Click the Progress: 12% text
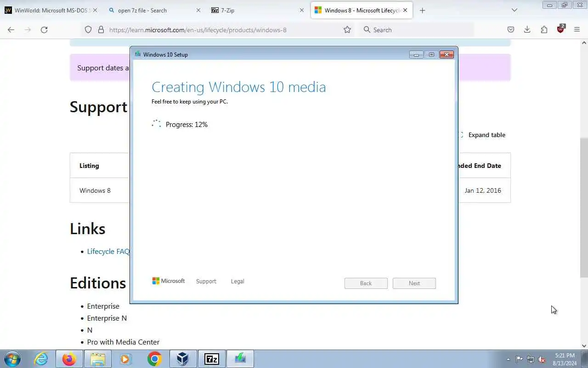The image size is (588, 368). pyautogui.click(x=187, y=124)
